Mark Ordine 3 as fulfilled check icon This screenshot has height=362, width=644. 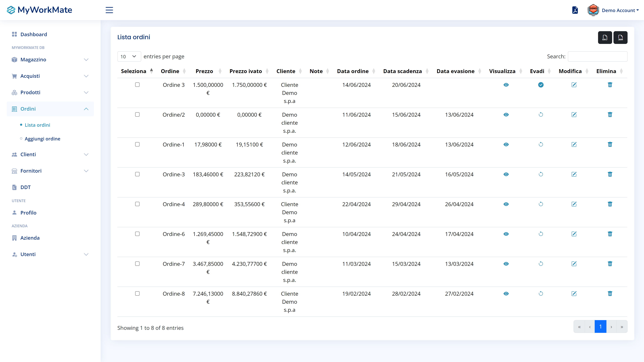pos(541,85)
